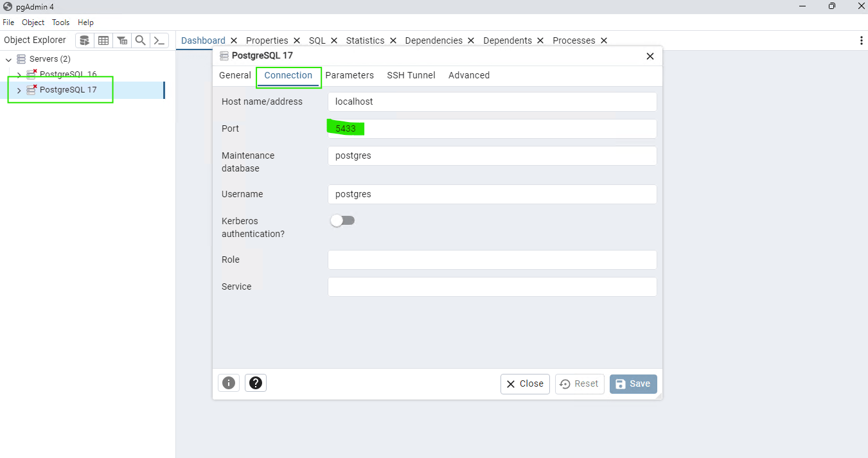
Task: Click the Save button
Action: point(633,384)
